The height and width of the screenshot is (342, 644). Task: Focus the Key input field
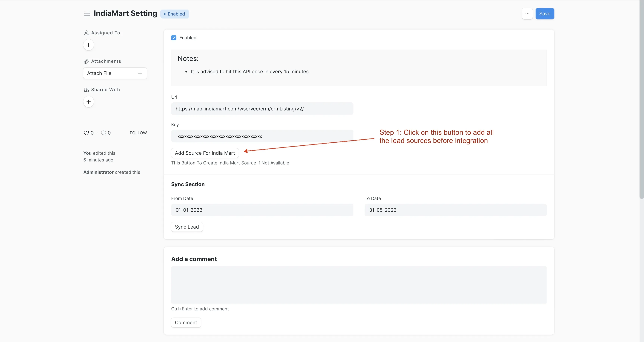click(x=262, y=136)
